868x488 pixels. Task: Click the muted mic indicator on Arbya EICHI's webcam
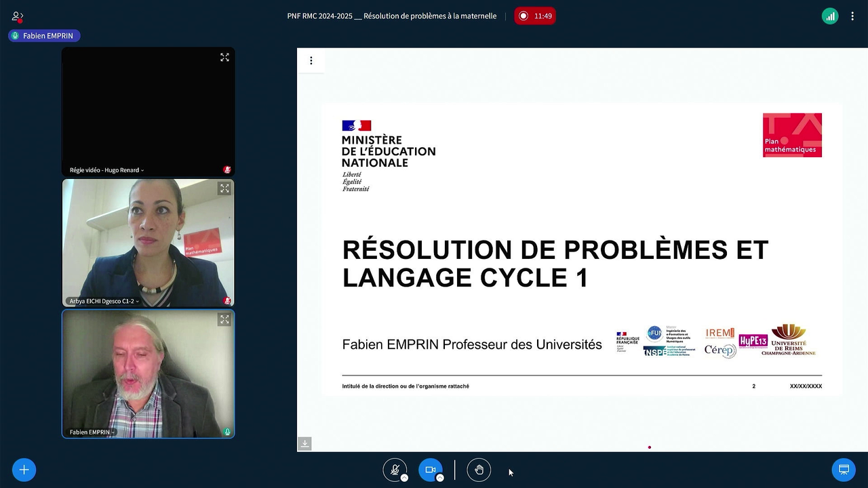[227, 300]
